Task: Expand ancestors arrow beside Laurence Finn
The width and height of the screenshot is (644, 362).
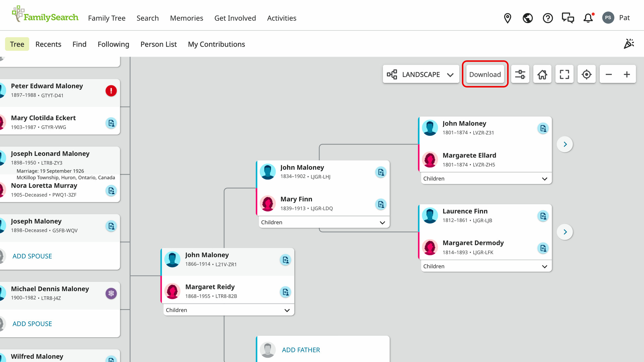Action: (565, 232)
